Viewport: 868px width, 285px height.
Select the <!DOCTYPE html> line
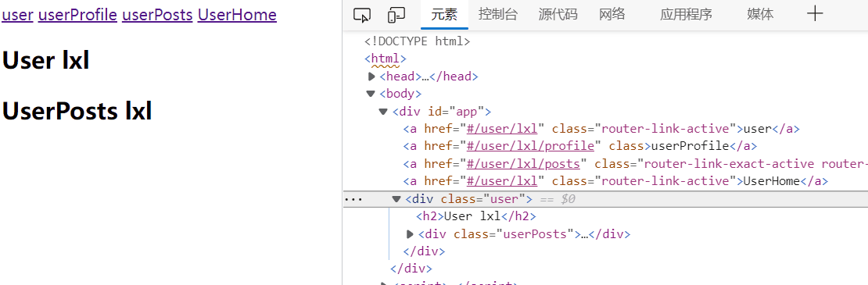pos(418,41)
